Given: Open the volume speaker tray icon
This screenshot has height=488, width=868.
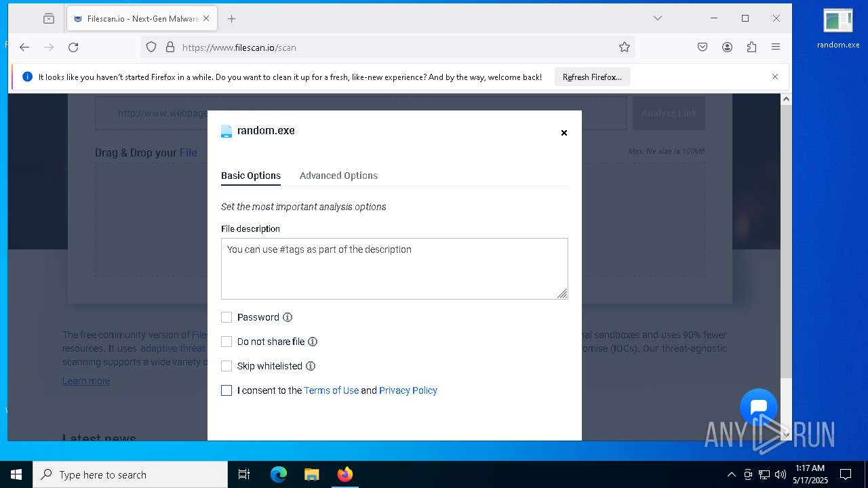Looking at the screenshot, I should [781, 474].
